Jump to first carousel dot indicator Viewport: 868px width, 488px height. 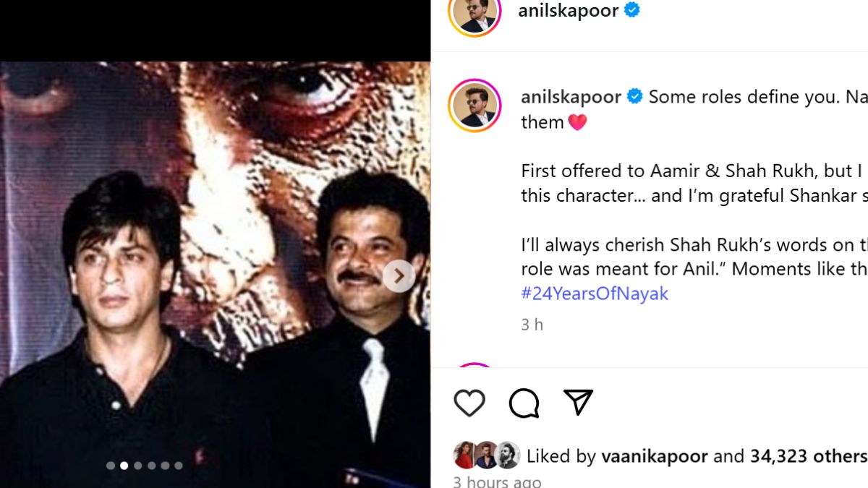click(111, 466)
